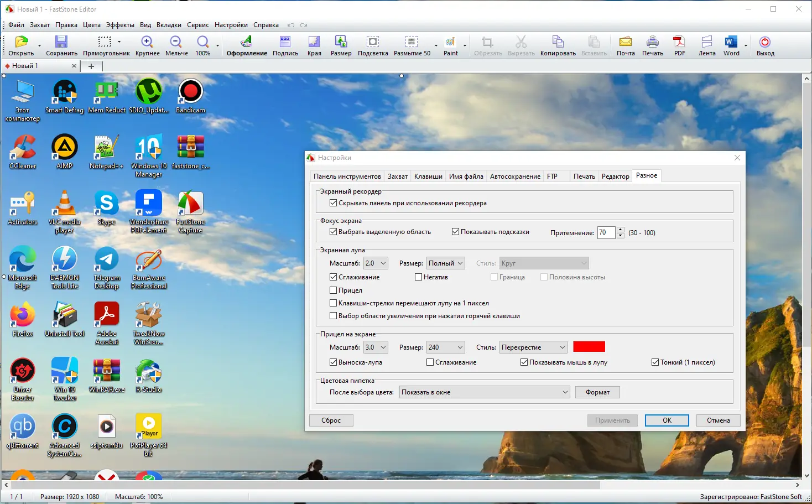Click the Сохранить toolbar icon
812x504 pixels.
[x=61, y=46]
